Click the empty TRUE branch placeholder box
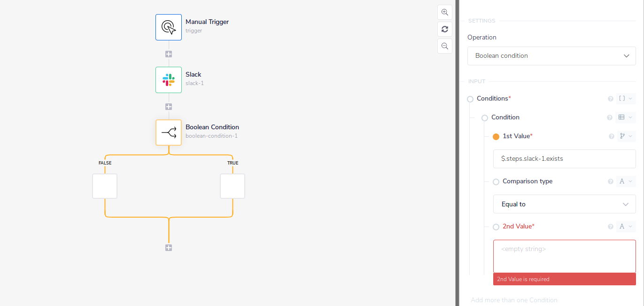 pyautogui.click(x=233, y=186)
